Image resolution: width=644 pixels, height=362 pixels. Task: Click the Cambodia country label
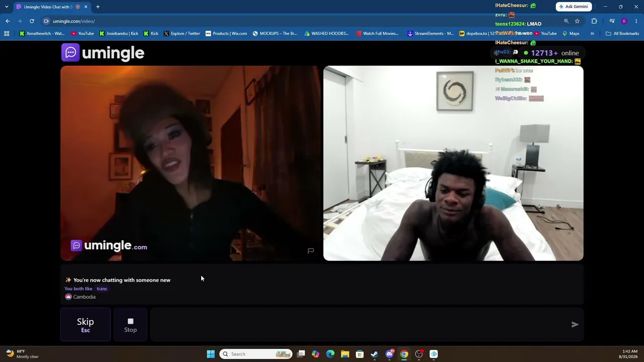tap(80, 297)
